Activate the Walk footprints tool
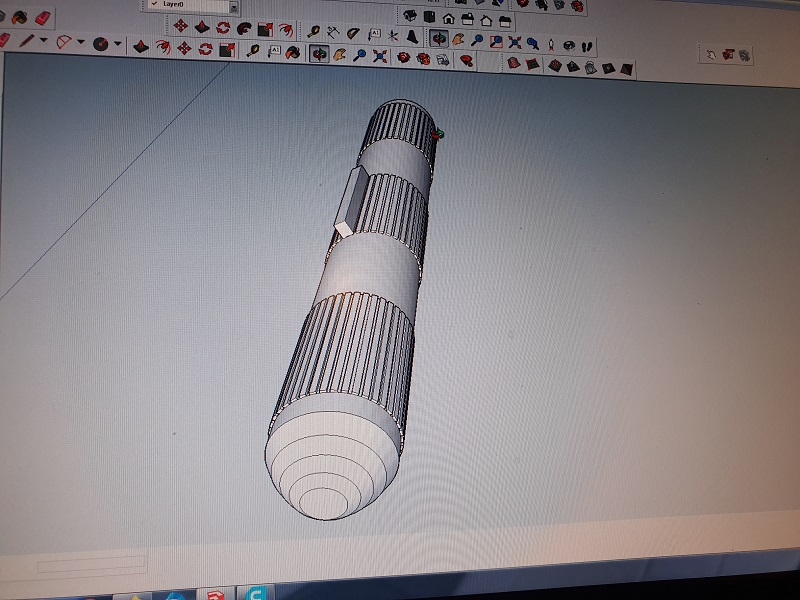The image size is (800, 600). [x=586, y=45]
